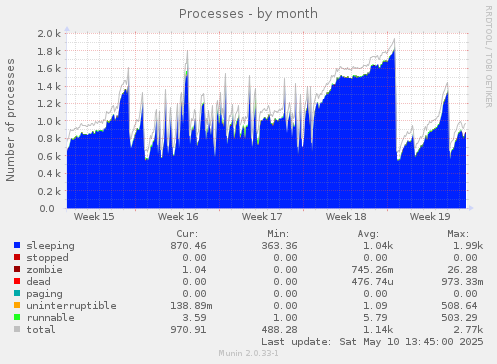Click the orange uninterruptible legend swatch

17,305
